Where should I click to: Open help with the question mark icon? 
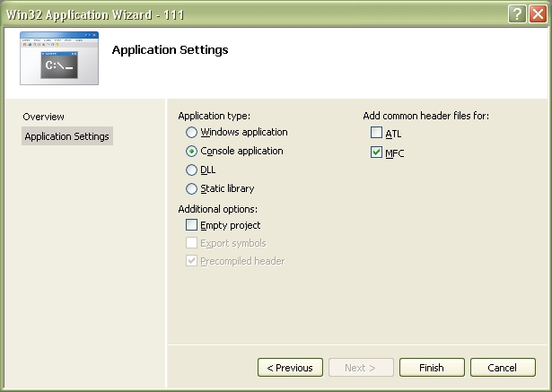pos(517,14)
